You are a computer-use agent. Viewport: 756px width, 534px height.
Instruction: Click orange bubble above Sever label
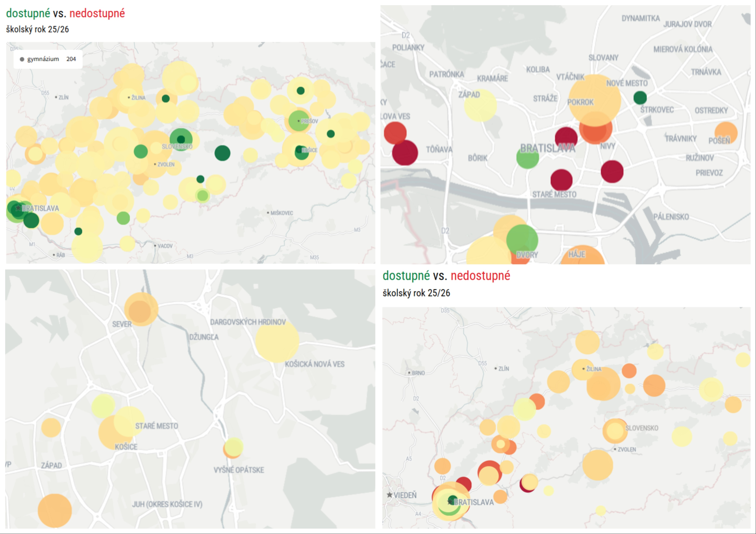(141, 309)
